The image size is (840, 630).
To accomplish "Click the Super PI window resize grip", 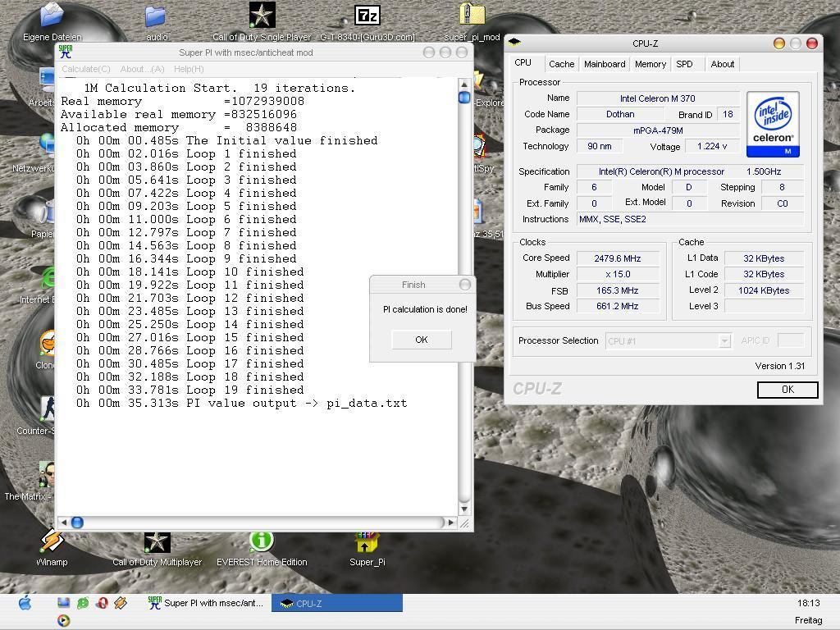I will [x=464, y=523].
